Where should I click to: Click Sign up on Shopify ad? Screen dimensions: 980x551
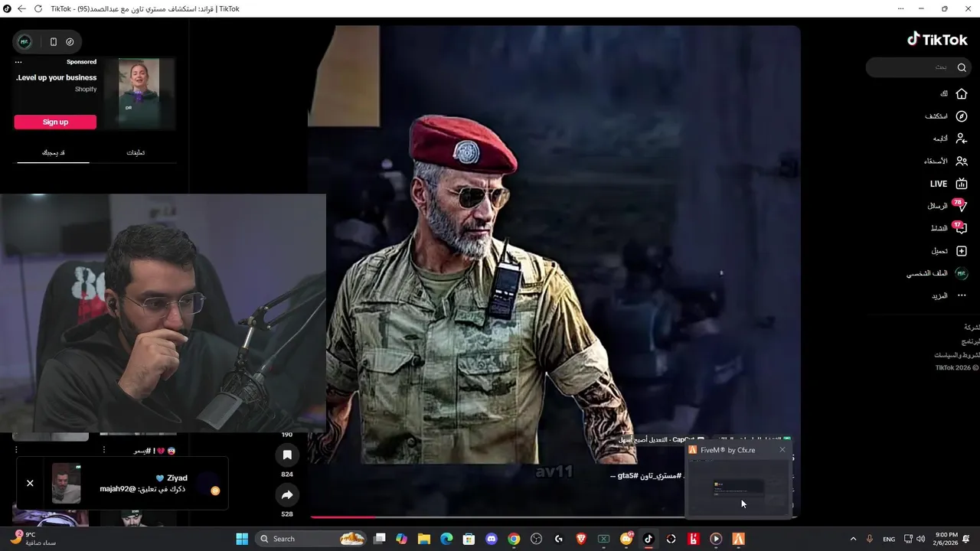55,122
